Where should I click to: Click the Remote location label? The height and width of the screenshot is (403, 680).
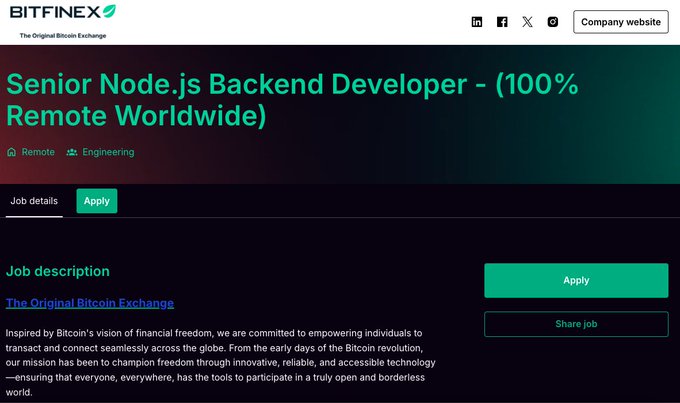point(38,152)
